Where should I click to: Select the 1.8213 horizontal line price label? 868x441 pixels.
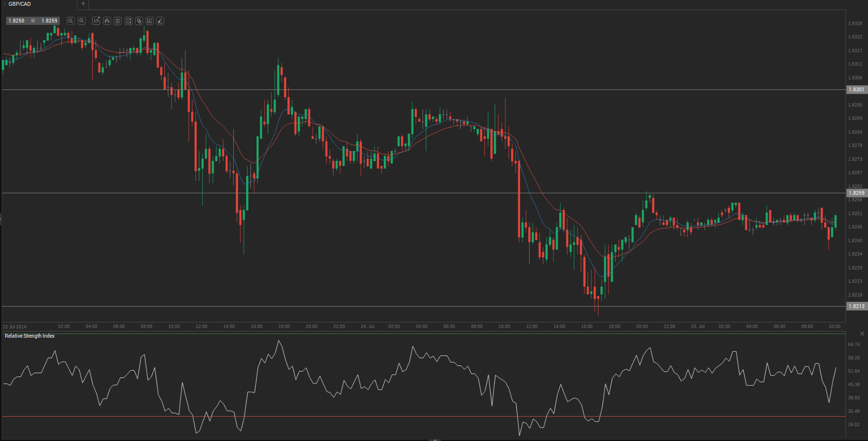[x=857, y=307]
